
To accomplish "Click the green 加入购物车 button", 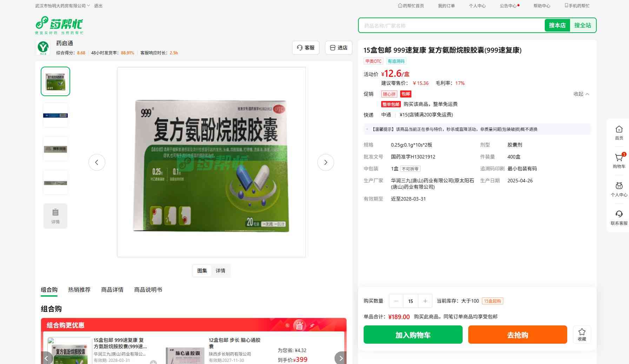I will click(413, 335).
